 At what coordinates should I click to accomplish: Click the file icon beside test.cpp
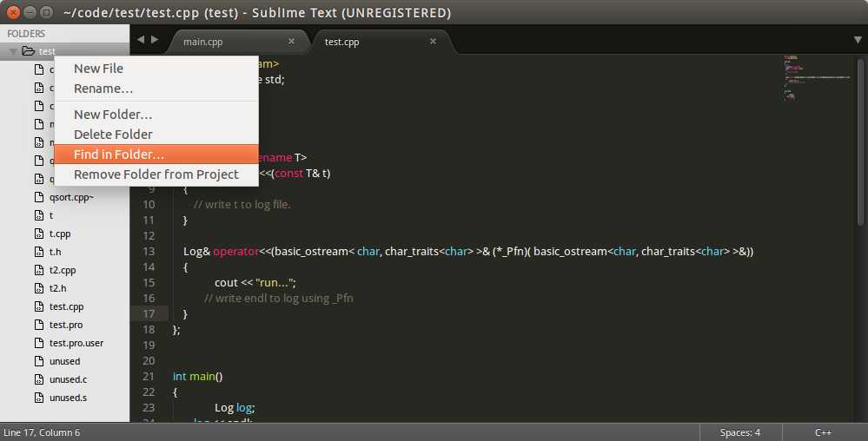click(x=39, y=306)
